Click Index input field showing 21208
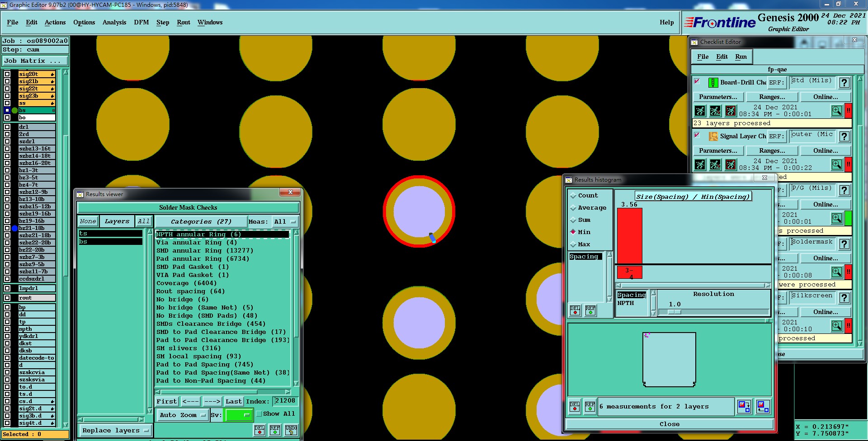Viewport: 868px width, 441px height. [x=285, y=401]
